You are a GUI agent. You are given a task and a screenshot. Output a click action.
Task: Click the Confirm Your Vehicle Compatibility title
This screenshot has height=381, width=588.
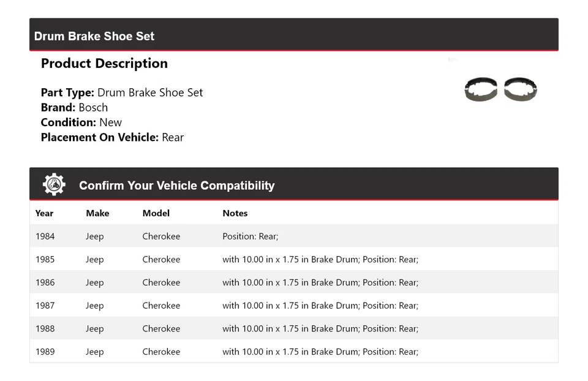pyautogui.click(x=176, y=186)
